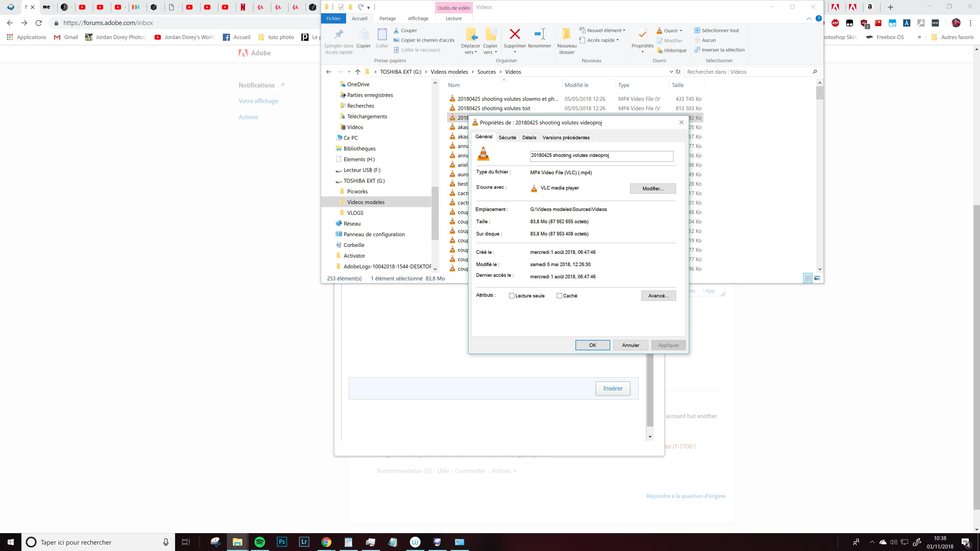Click the Sélectionner tout icon
The height and width of the screenshot is (551, 980).
(697, 30)
